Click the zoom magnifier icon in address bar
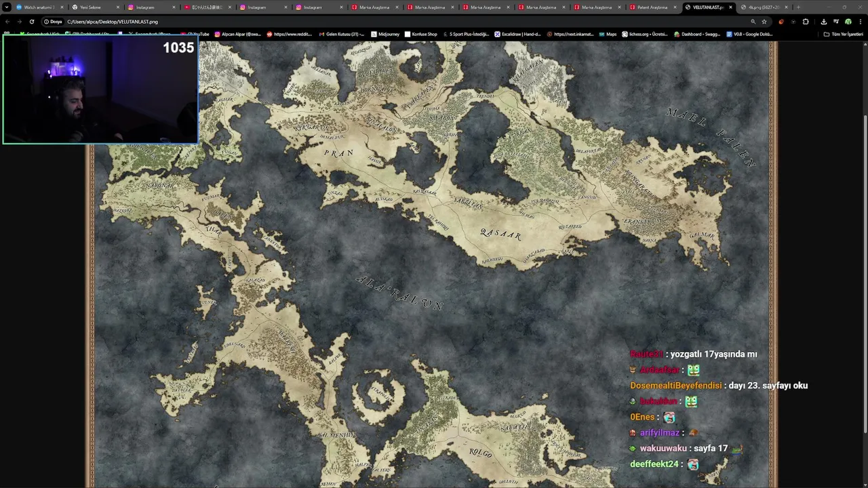868x488 pixels. click(x=753, y=22)
